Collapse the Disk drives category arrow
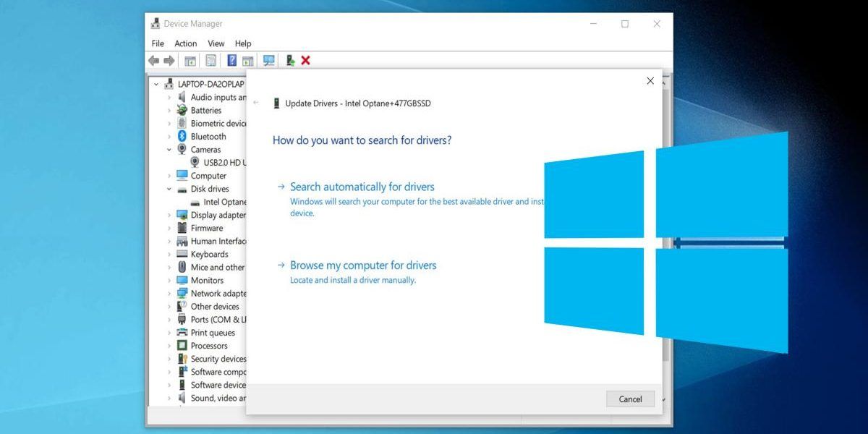Image resolution: width=868 pixels, height=434 pixels. click(169, 189)
